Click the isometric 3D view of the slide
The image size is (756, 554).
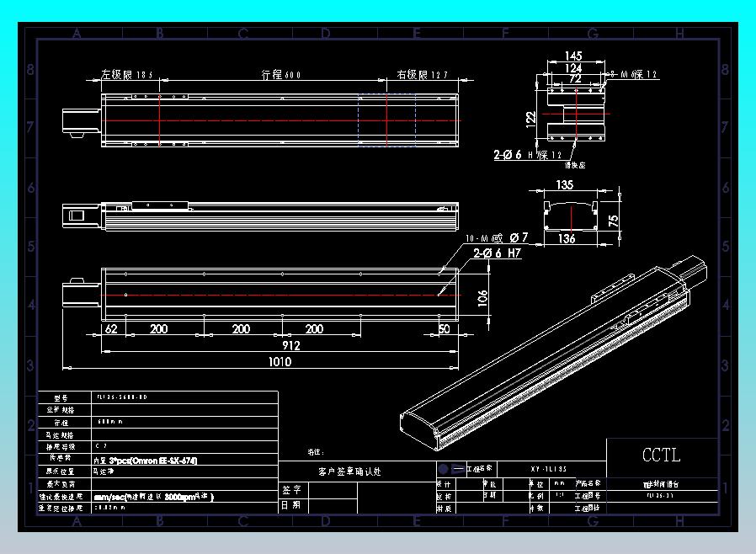(x=553, y=354)
